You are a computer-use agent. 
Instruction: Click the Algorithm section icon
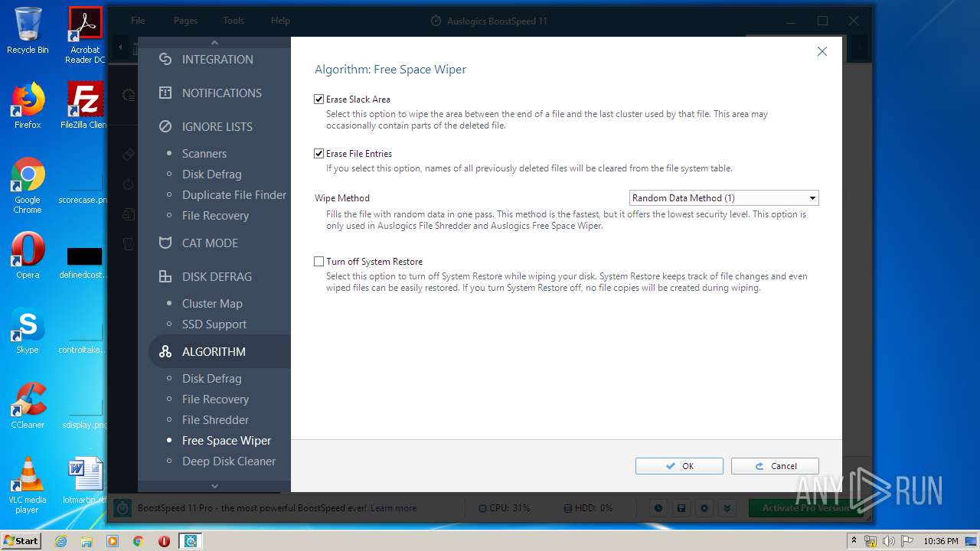click(165, 351)
